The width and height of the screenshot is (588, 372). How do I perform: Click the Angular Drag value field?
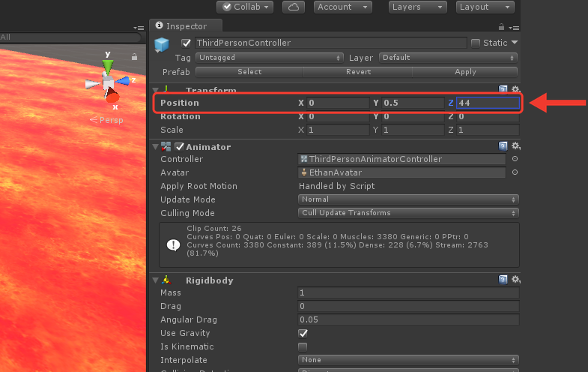[x=408, y=319]
